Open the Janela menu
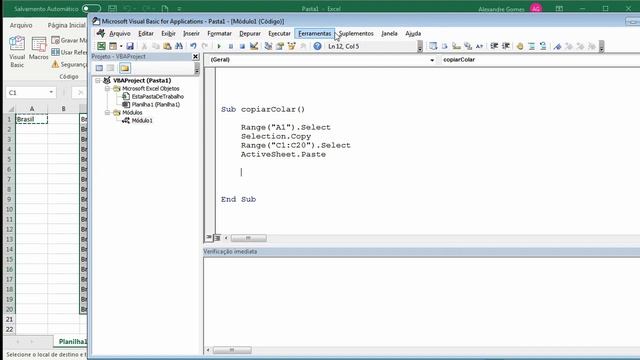The height and width of the screenshot is (360, 640). [389, 33]
